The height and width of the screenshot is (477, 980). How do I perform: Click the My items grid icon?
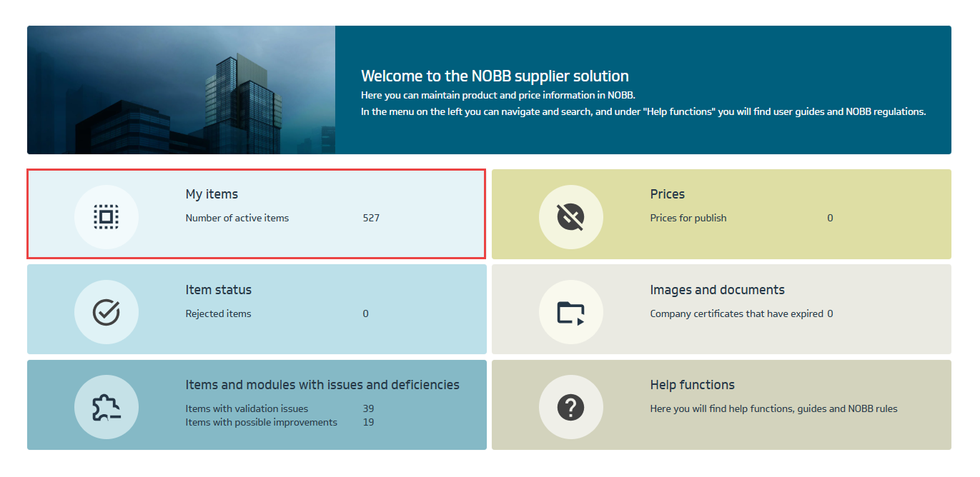(107, 217)
